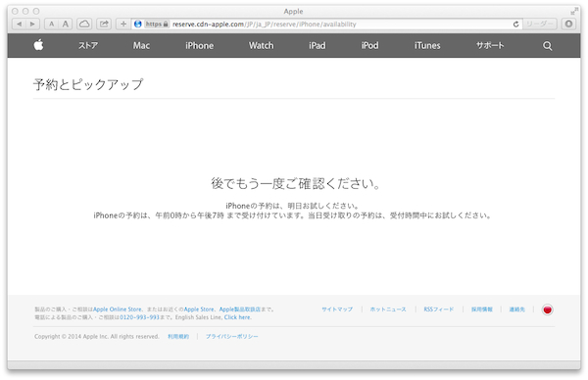The height and width of the screenshot is (380, 588).
Task: Click the Copyright 2014 Apple Inc. text
Action: 97,337
